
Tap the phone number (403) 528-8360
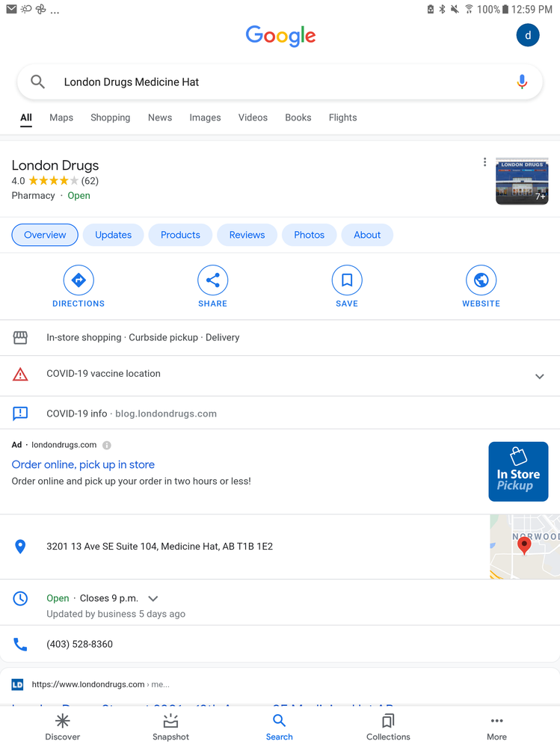point(79,644)
